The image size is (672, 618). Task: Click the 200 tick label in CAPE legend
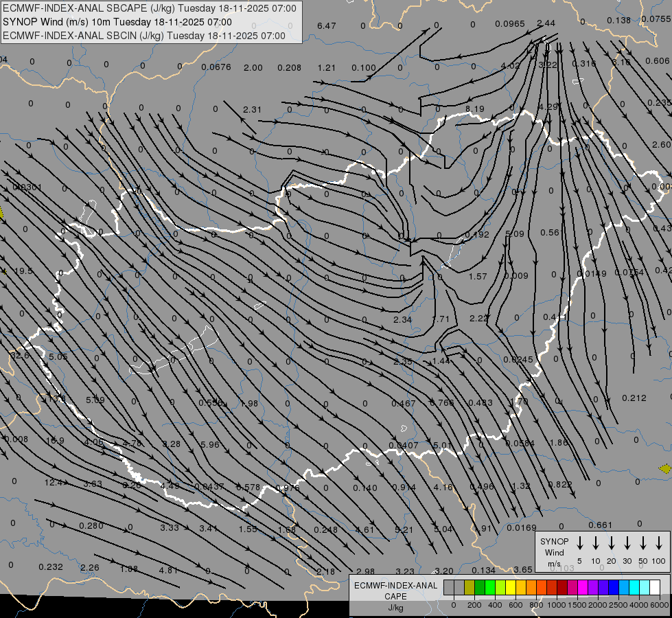point(474,605)
